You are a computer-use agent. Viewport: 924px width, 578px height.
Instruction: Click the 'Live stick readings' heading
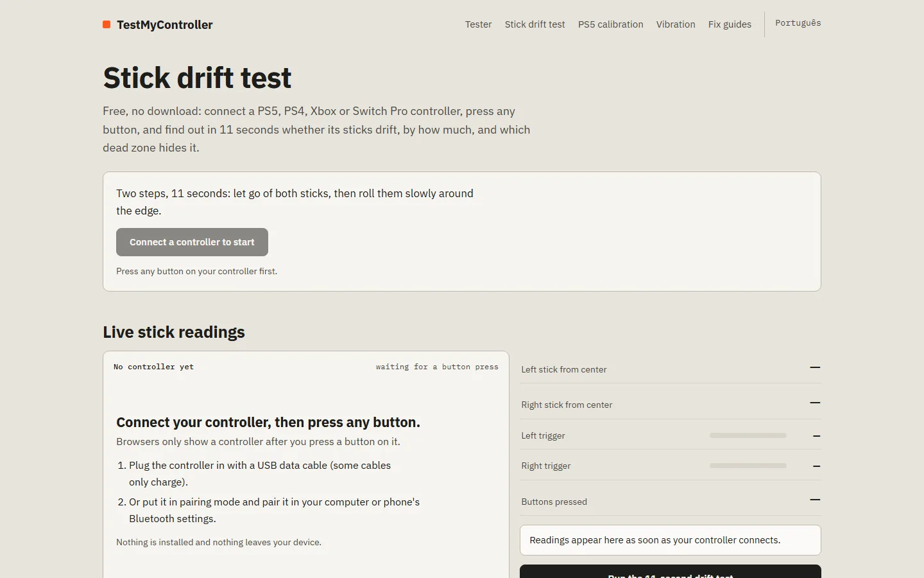click(x=174, y=332)
